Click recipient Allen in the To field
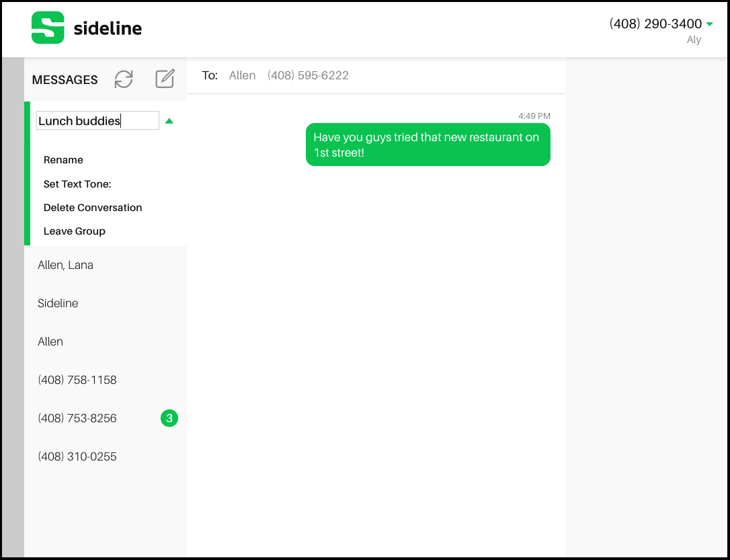 click(242, 75)
